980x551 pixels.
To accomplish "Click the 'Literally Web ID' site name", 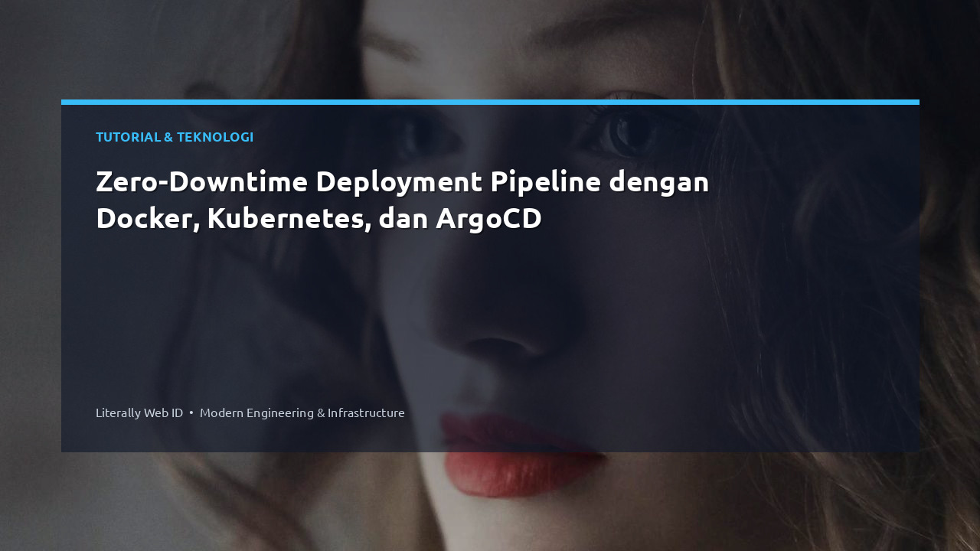I will [x=139, y=412].
